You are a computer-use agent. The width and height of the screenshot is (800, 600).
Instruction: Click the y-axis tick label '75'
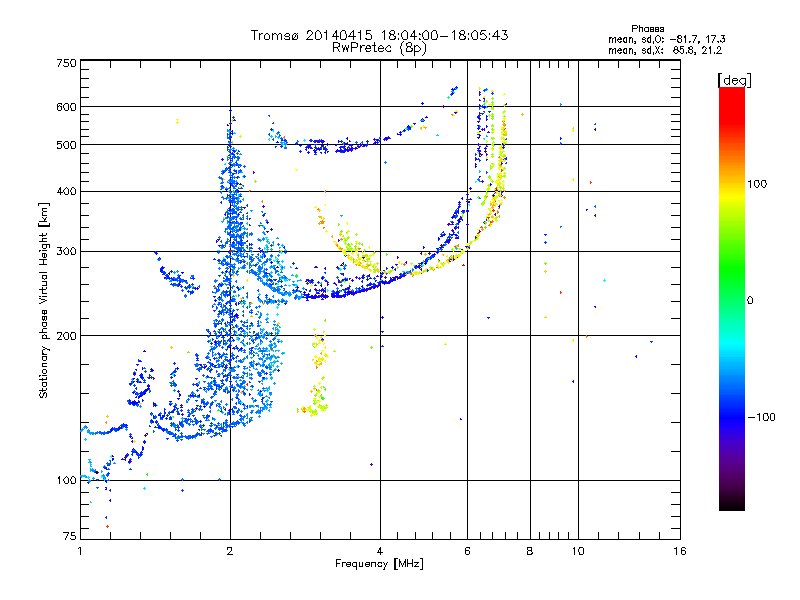[70, 536]
